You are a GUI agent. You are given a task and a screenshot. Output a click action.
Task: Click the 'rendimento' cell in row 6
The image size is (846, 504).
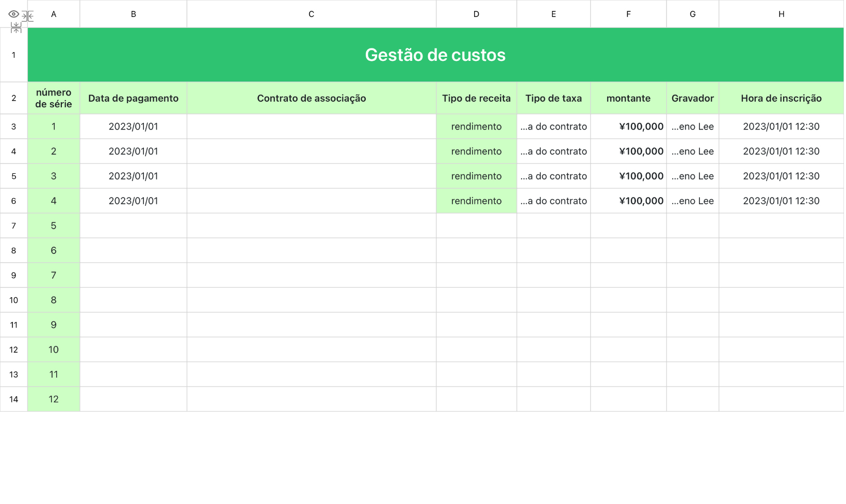(477, 201)
